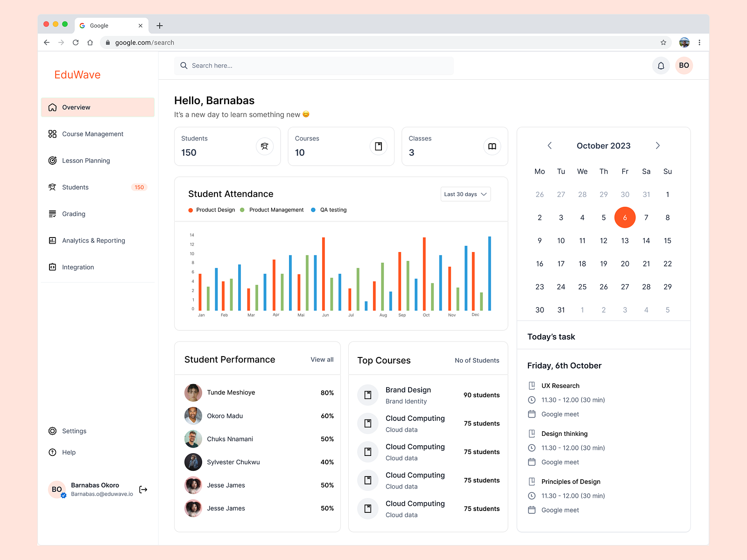Click the Students card graduation icon
Screen dimensions: 747x560
point(265,146)
